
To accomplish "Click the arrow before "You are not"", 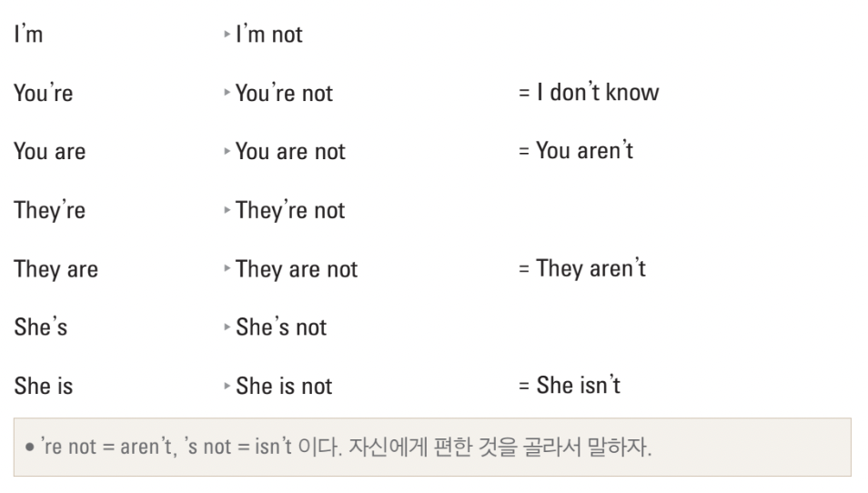I will 227,151.
